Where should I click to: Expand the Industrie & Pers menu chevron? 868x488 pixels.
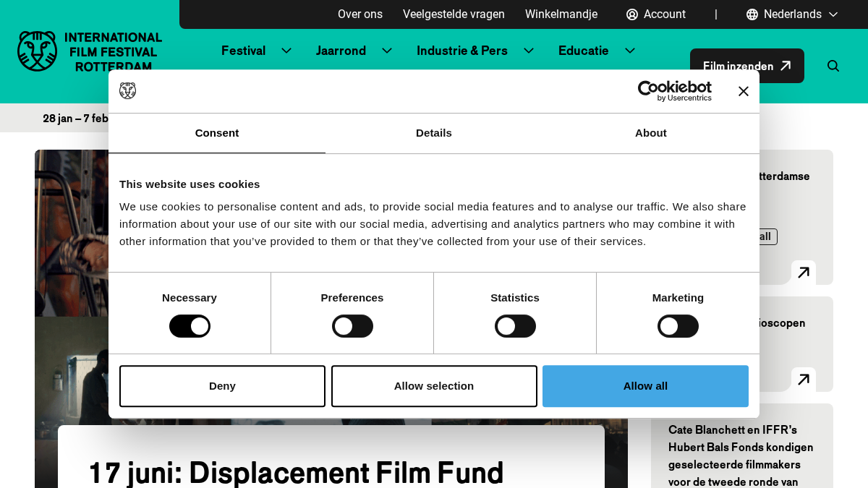(x=529, y=51)
